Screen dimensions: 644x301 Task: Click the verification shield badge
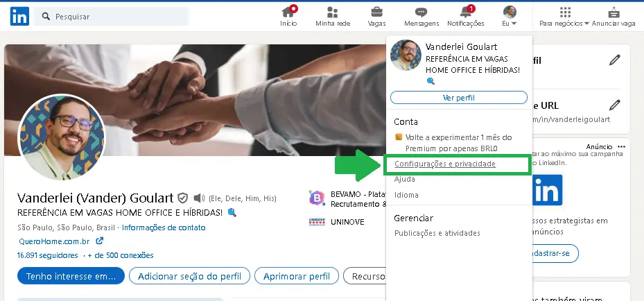(x=183, y=198)
